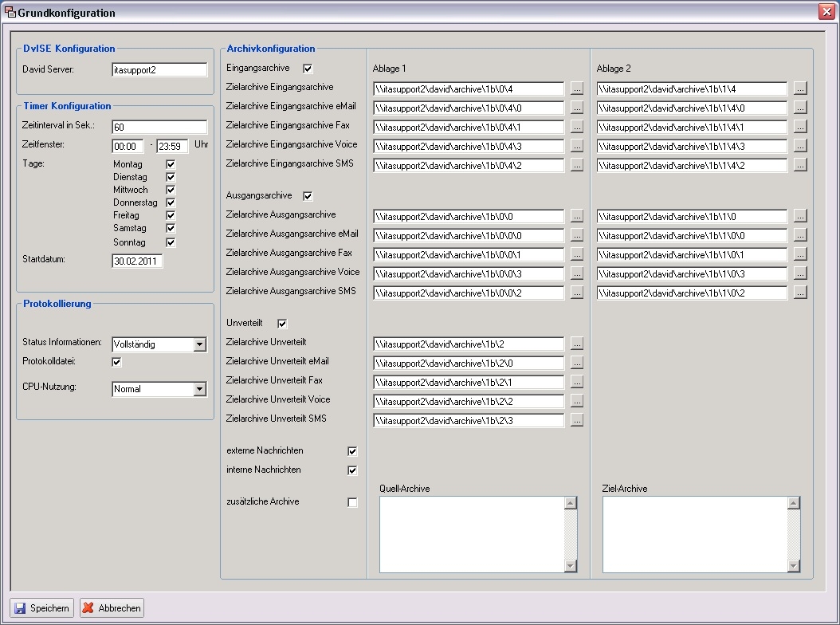
Task: Open the CPU-Nutzung dropdown
Action: pyautogui.click(x=200, y=389)
